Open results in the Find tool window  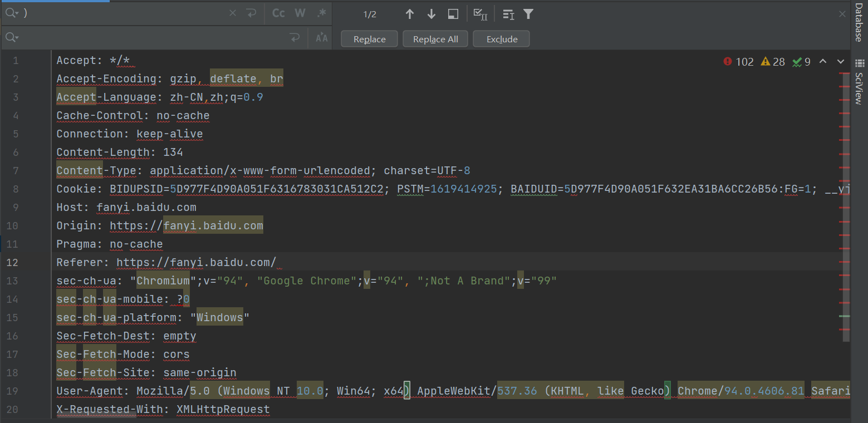[x=453, y=14]
